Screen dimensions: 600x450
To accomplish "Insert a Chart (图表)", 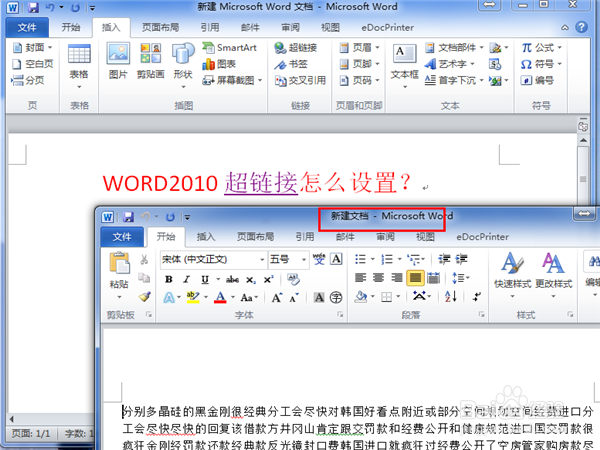I will tap(219, 64).
